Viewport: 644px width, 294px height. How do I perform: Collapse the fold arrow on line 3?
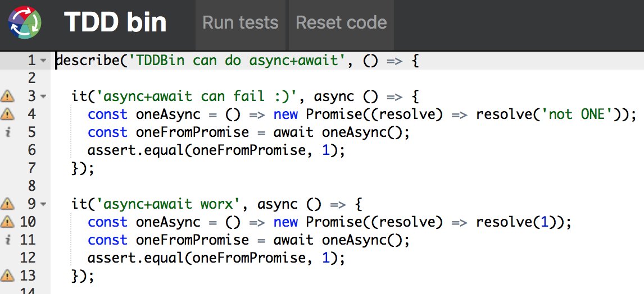pos(43,97)
